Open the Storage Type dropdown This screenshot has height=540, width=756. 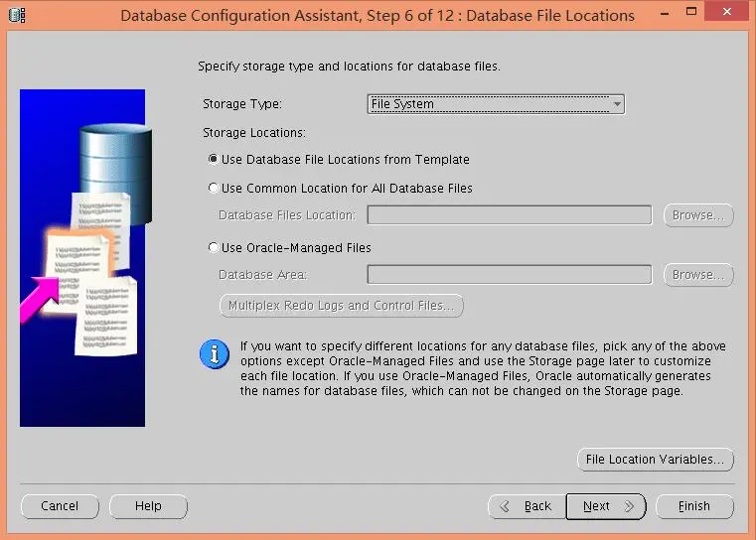[496, 104]
